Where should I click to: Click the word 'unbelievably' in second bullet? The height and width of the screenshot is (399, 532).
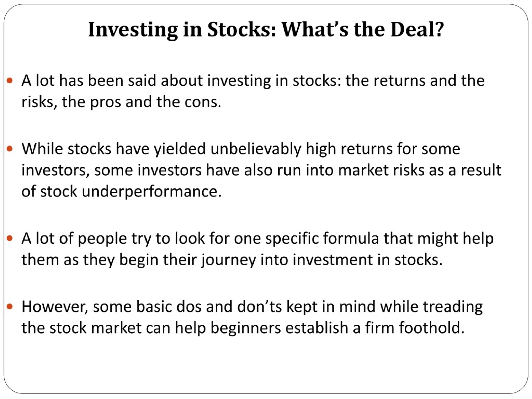(256, 149)
